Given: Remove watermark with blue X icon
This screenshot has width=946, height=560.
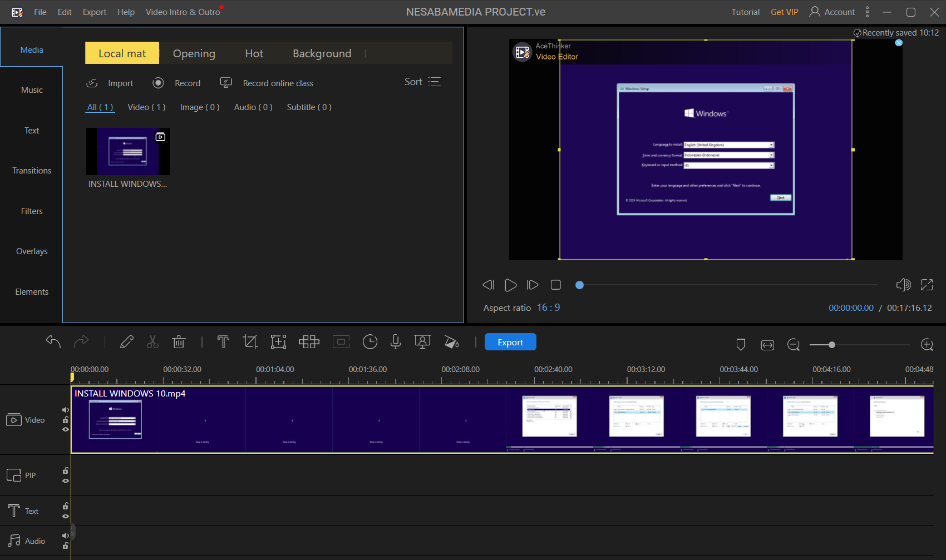Looking at the screenshot, I should coord(899,43).
